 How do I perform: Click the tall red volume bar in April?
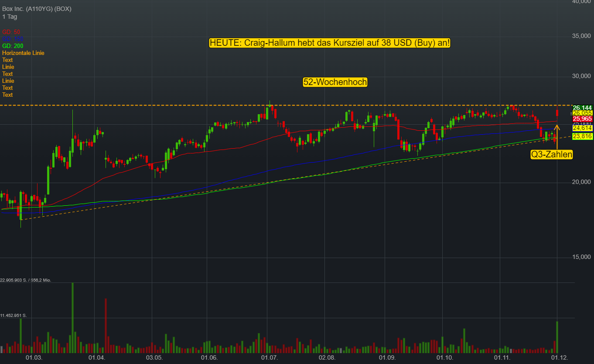pyautogui.click(x=106, y=326)
